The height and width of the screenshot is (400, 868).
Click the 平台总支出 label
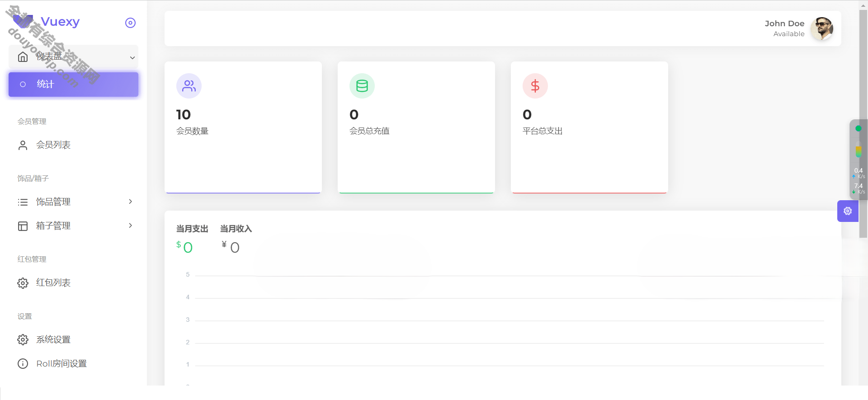click(x=542, y=131)
